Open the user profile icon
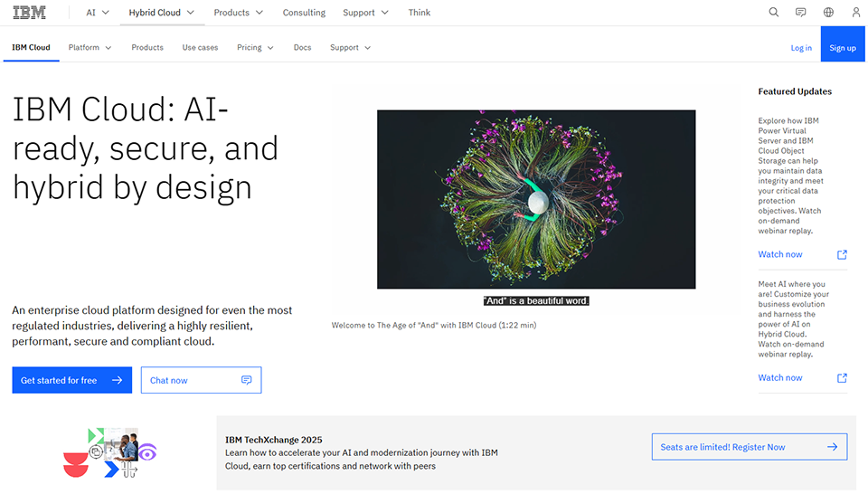 coord(855,12)
